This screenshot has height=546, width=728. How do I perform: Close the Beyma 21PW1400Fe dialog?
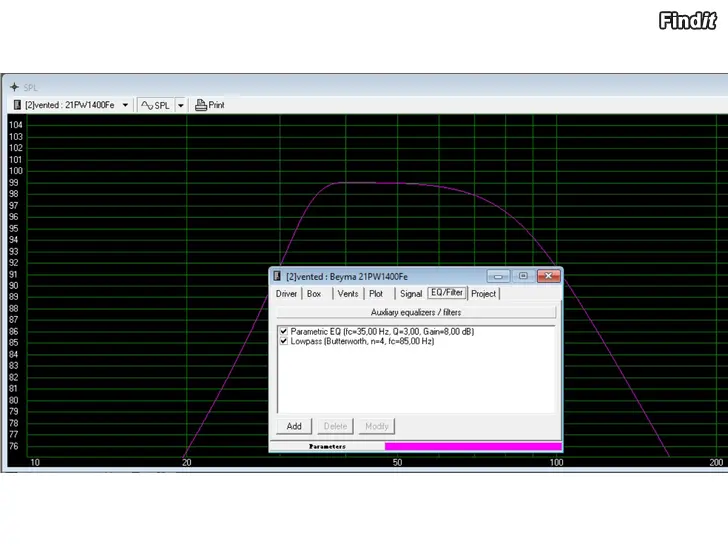[547, 276]
